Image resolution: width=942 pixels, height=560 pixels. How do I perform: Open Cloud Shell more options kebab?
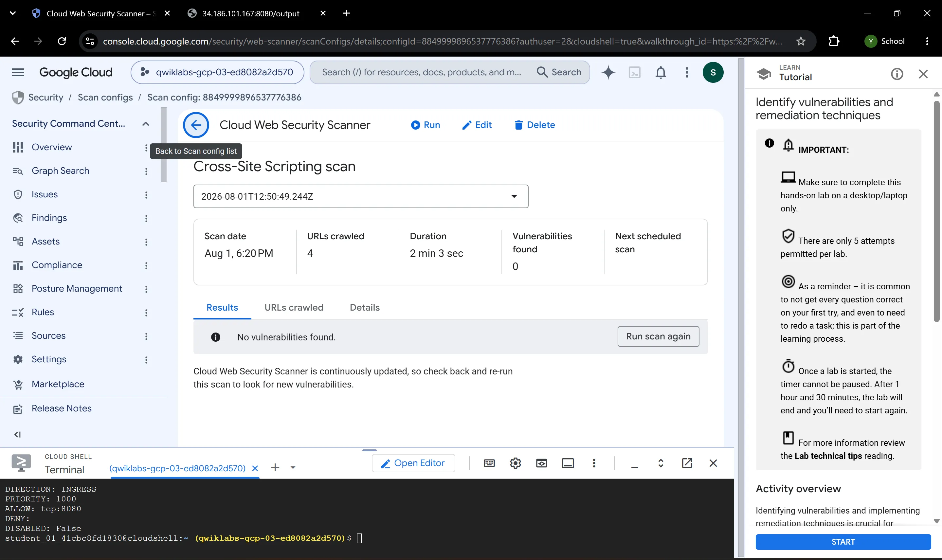[594, 463]
